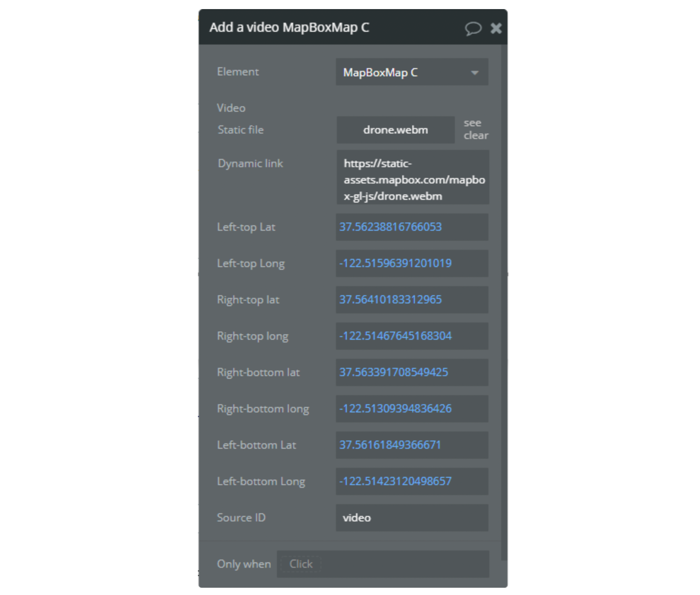Click the Only when condition field

pyautogui.click(x=383, y=564)
